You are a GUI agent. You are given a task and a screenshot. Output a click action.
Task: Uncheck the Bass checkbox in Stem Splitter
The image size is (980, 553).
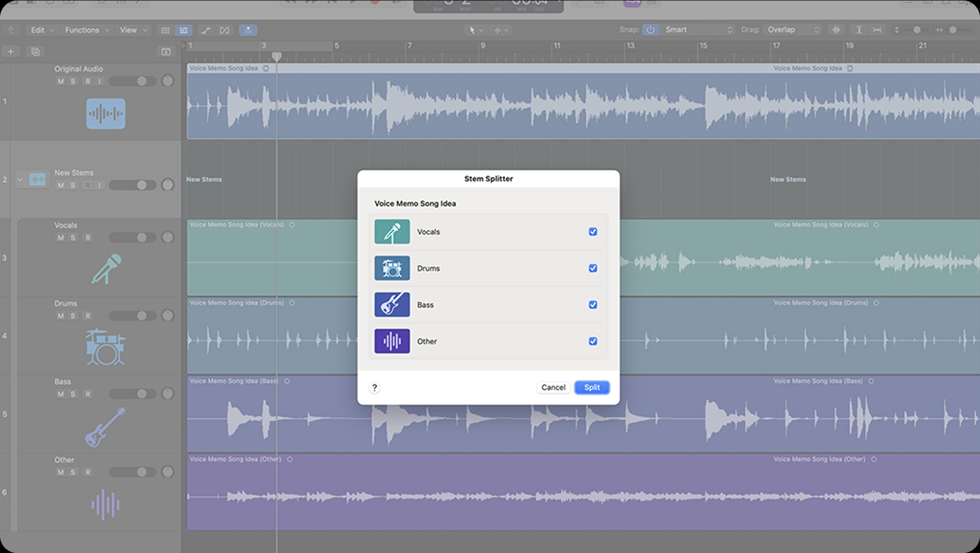click(593, 305)
